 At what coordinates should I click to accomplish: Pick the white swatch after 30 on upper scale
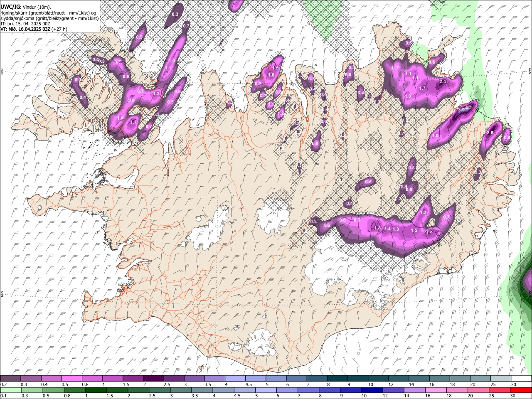point(522,378)
